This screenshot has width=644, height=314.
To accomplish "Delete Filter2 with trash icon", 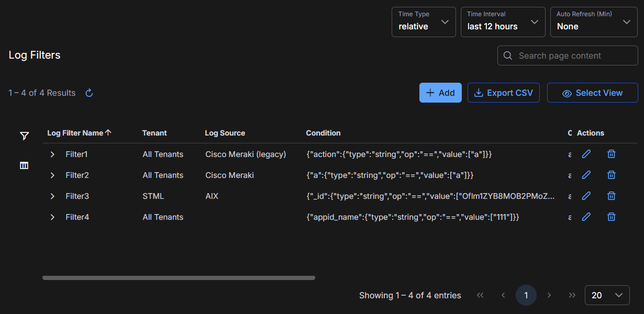I will 611,175.
